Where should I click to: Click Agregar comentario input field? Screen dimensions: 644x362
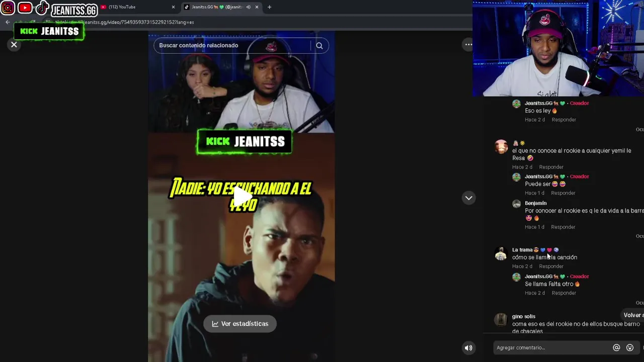click(x=552, y=347)
